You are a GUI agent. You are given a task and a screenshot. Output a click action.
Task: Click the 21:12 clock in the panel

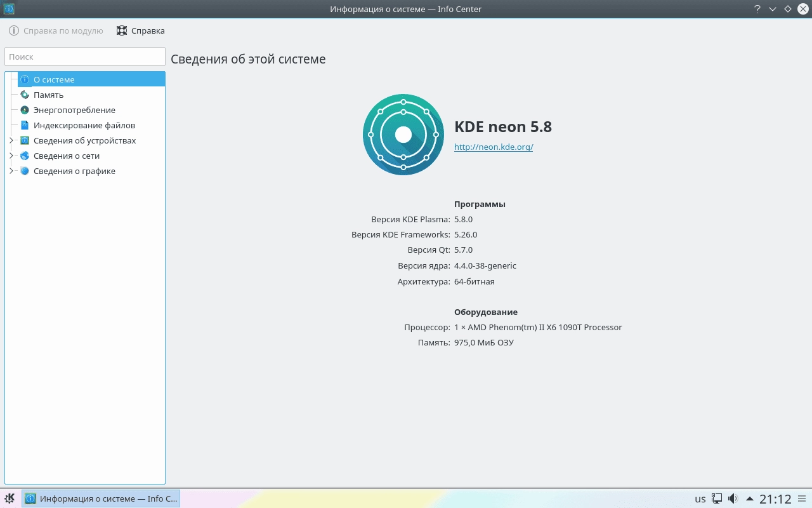775,499
